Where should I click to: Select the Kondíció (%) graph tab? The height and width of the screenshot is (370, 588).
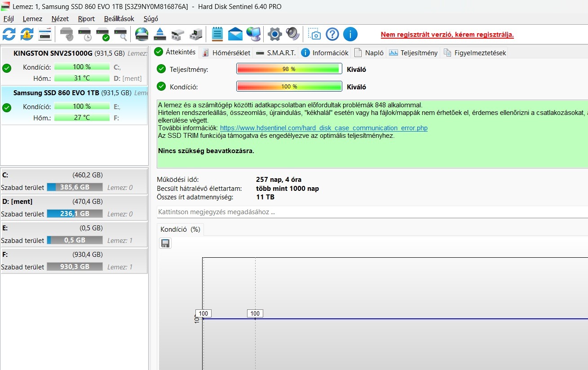(x=181, y=229)
